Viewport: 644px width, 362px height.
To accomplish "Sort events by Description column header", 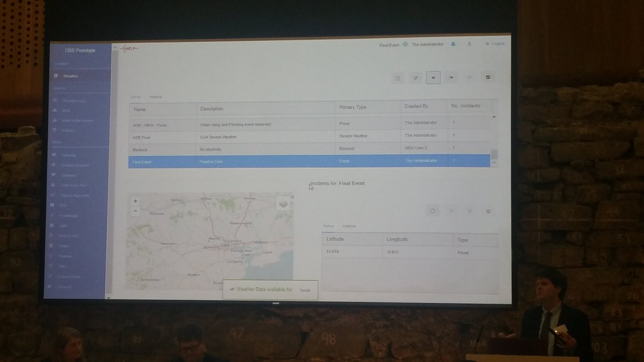I will pos(266,108).
